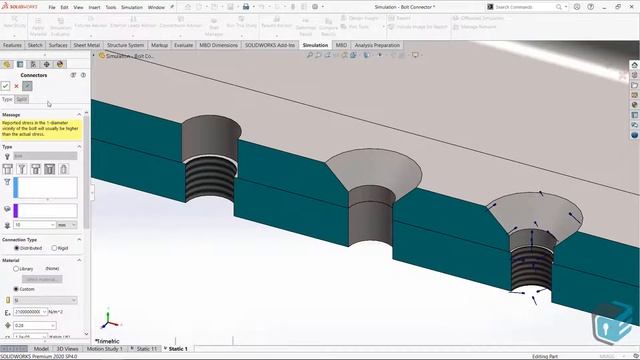Collapse the Connection Type section

click(79, 240)
